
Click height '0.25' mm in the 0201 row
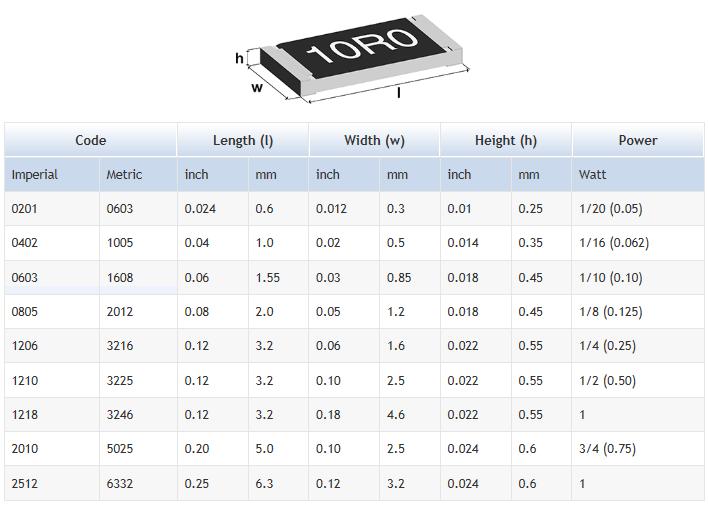(530, 209)
